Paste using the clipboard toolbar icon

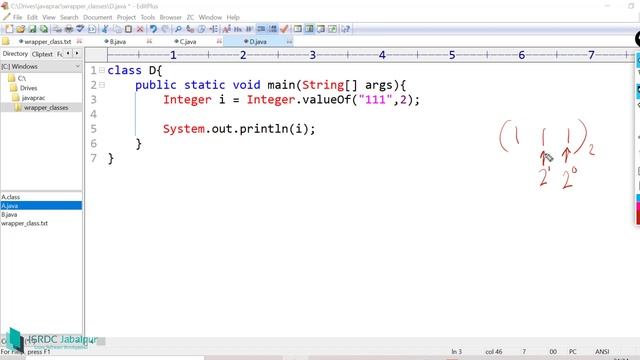(x=128, y=29)
